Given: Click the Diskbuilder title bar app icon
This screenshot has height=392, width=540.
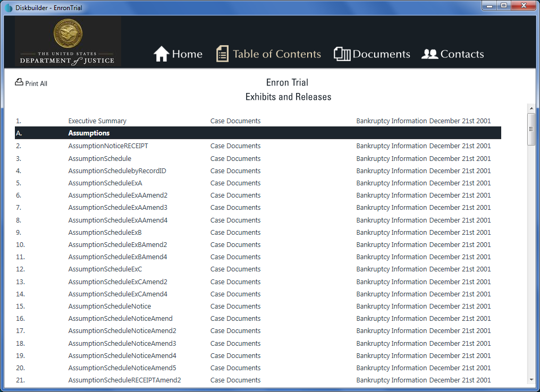Looking at the screenshot, I should [9, 7].
